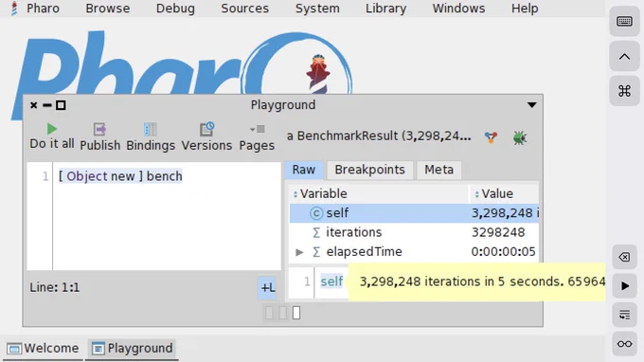Click the command key side button

(624, 91)
